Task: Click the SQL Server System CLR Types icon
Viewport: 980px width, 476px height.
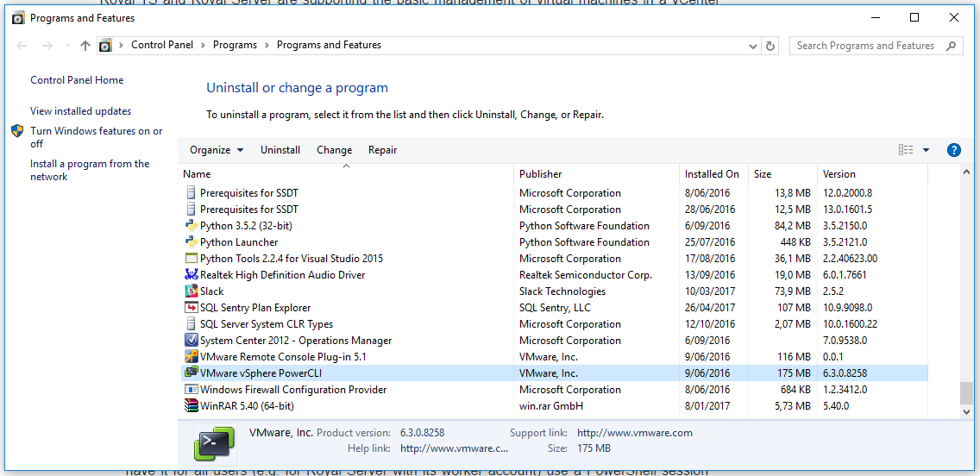Action: [x=192, y=323]
